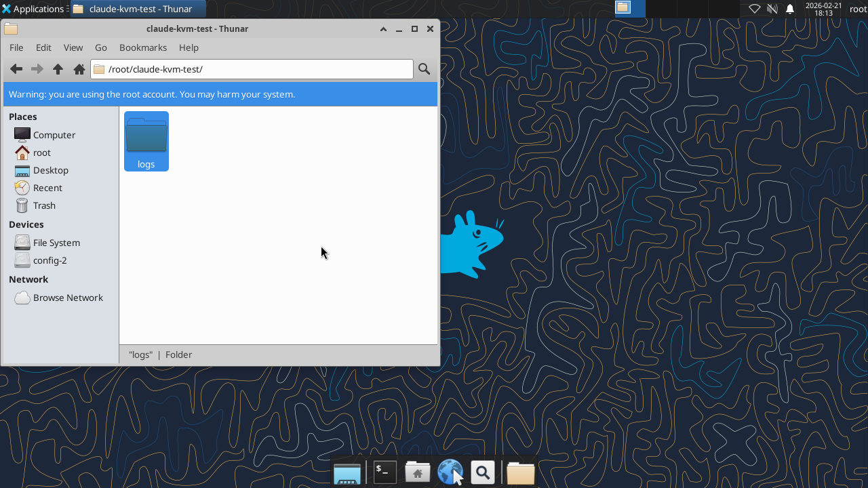Open the Go menu
868x488 pixels.
point(101,47)
